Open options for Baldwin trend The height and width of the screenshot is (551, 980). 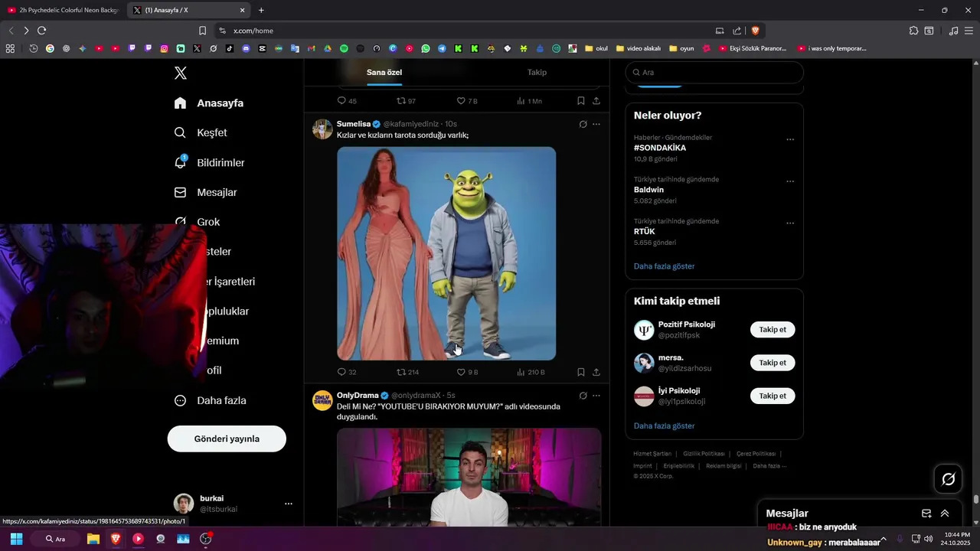790,181
